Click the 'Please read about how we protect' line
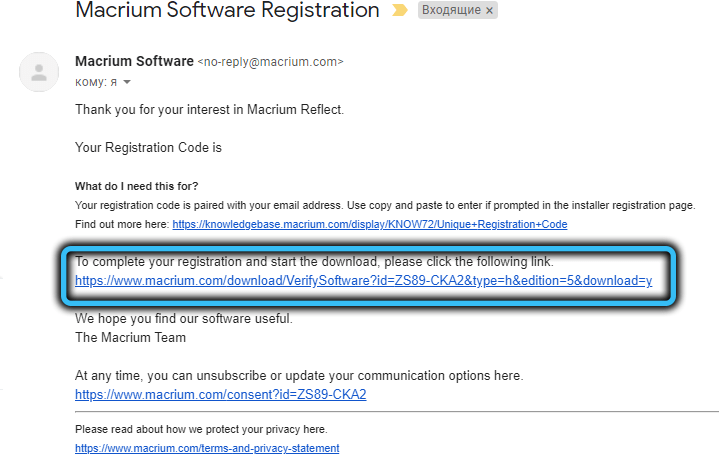 (201, 429)
